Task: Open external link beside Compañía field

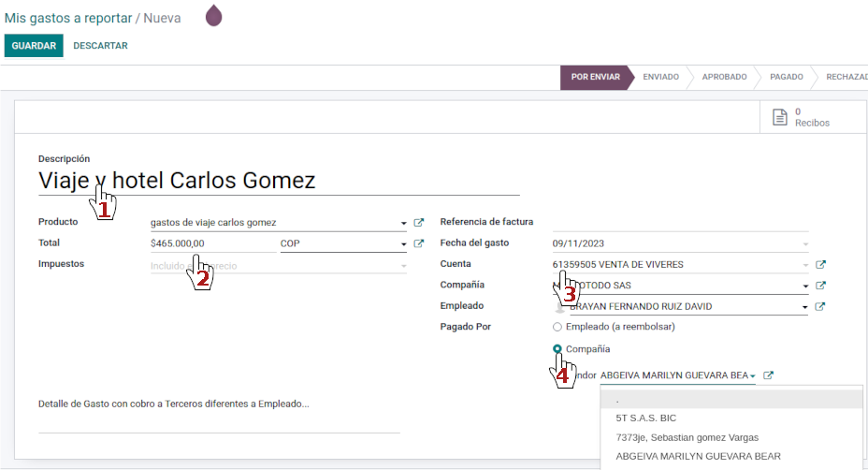Action: click(820, 286)
